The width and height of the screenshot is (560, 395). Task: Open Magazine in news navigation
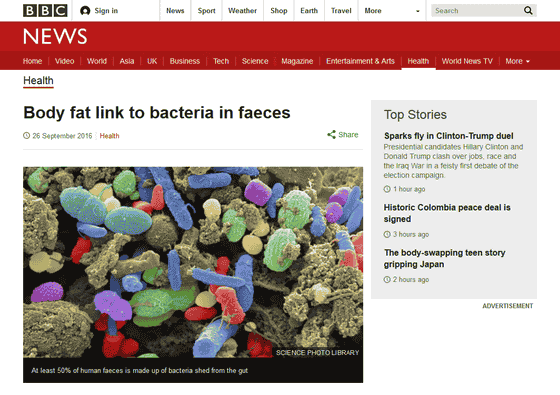[x=297, y=61]
